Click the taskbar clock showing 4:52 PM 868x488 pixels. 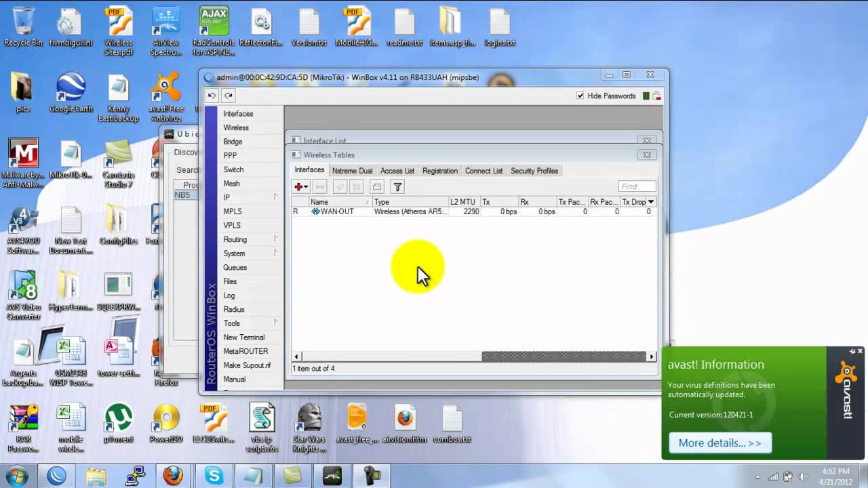(x=835, y=476)
